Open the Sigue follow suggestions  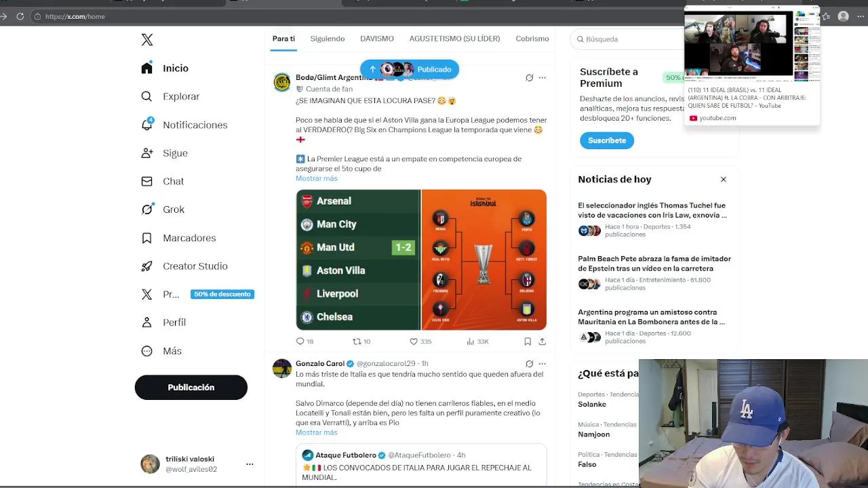[164, 153]
